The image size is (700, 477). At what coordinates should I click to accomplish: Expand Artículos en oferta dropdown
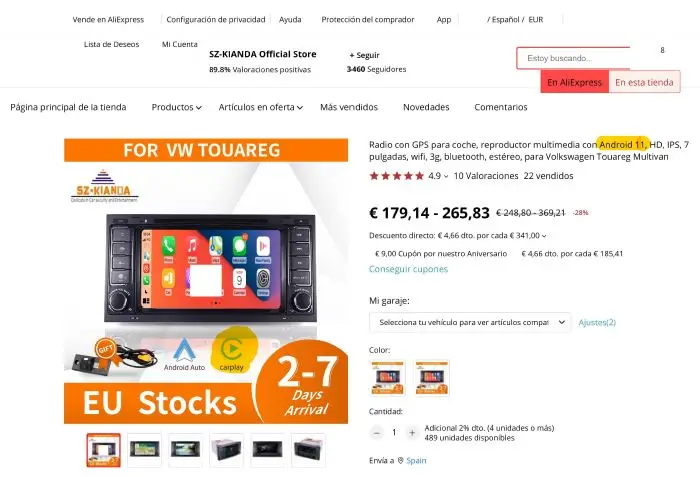pos(261,107)
